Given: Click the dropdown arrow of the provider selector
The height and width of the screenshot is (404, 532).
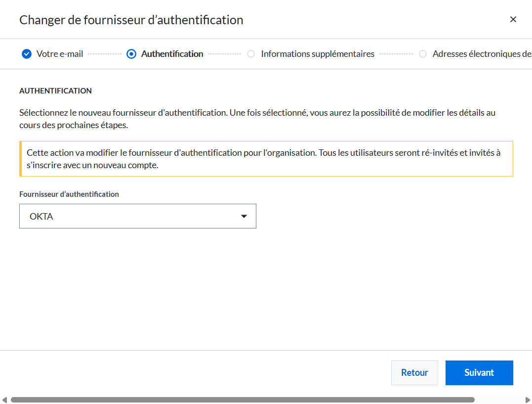Looking at the screenshot, I should (x=244, y=217).
